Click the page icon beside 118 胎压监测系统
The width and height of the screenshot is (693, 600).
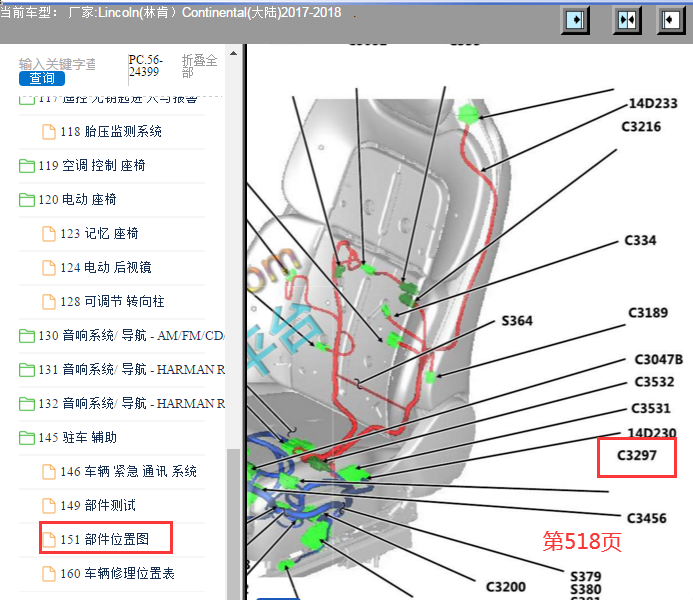point(49,132)
